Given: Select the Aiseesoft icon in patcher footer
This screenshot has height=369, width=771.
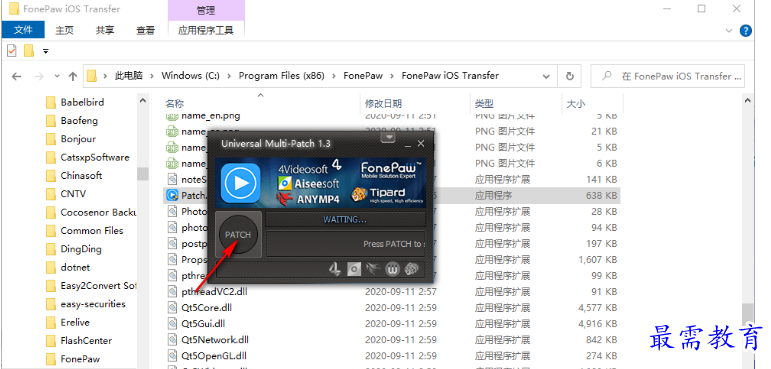Looking at the screenshot, I should [354, 269].
